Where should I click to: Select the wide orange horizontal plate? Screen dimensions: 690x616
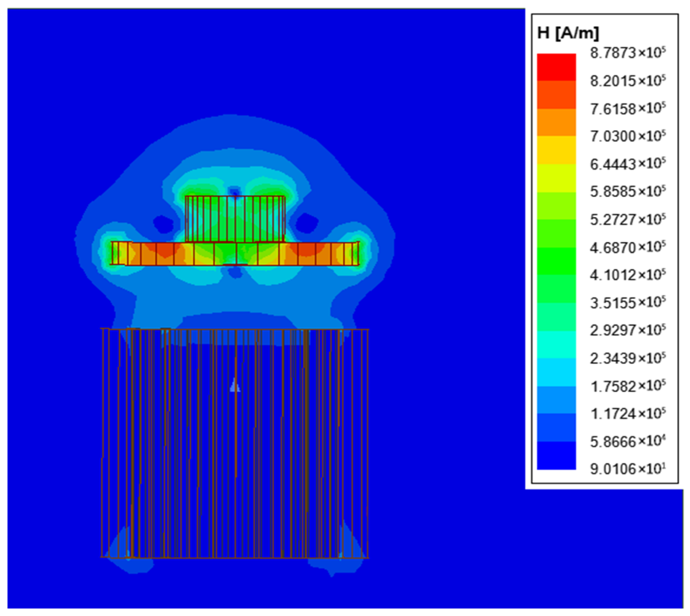coord(235,254)
